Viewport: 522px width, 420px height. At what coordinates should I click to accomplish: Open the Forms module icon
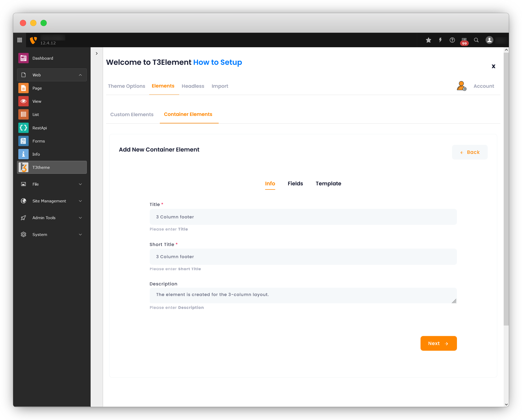23,141
